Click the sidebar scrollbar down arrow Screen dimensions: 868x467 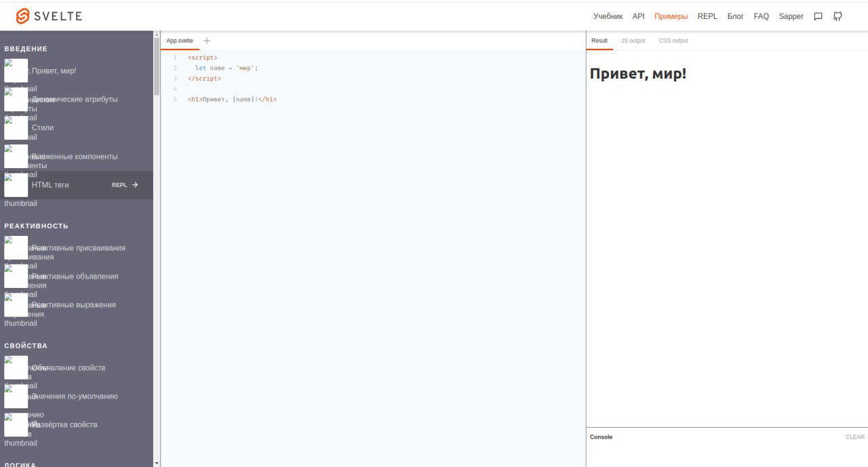click(157, 463)
